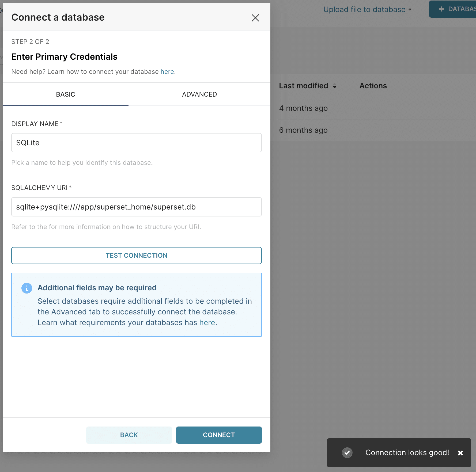
Task: Click into the SQLAlchemy URI field
Action: 136,207
